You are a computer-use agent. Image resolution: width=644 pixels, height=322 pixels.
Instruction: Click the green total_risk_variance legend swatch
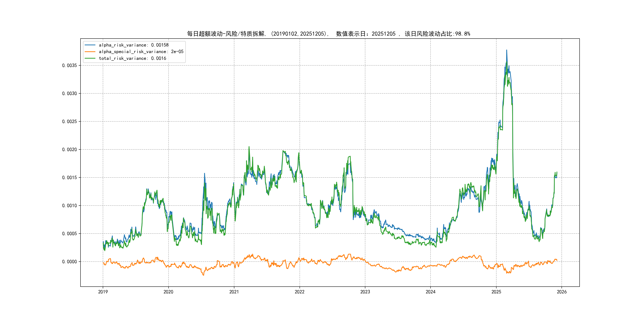(90, 58)
